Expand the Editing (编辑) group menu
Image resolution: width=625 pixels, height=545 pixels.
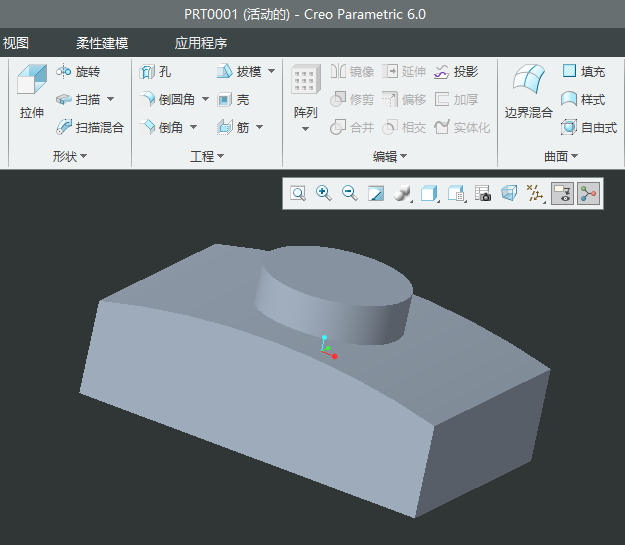(390, 156)
